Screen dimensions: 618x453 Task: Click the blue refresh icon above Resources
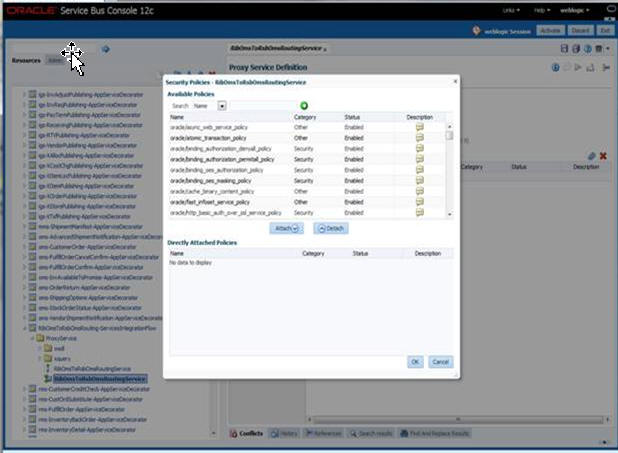pos(105,49)
